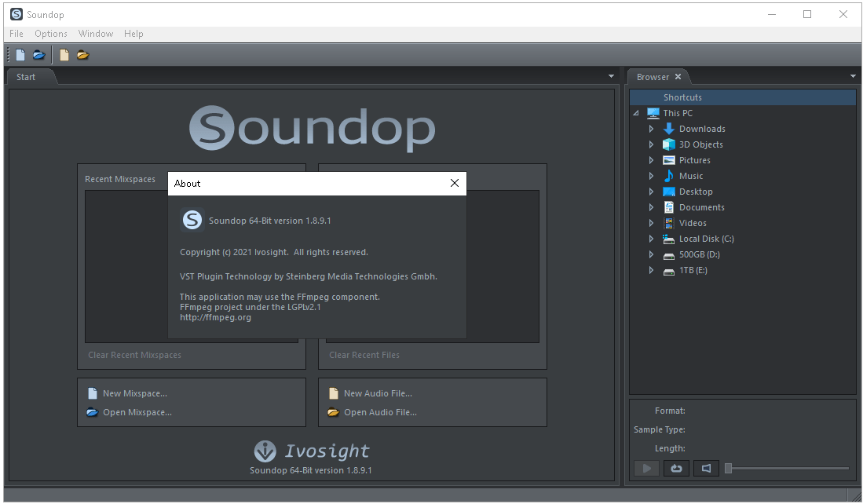Click the Downloads arrow icon in Browser
The width and height of the screenshot is (863, 504).
[669, 129]
